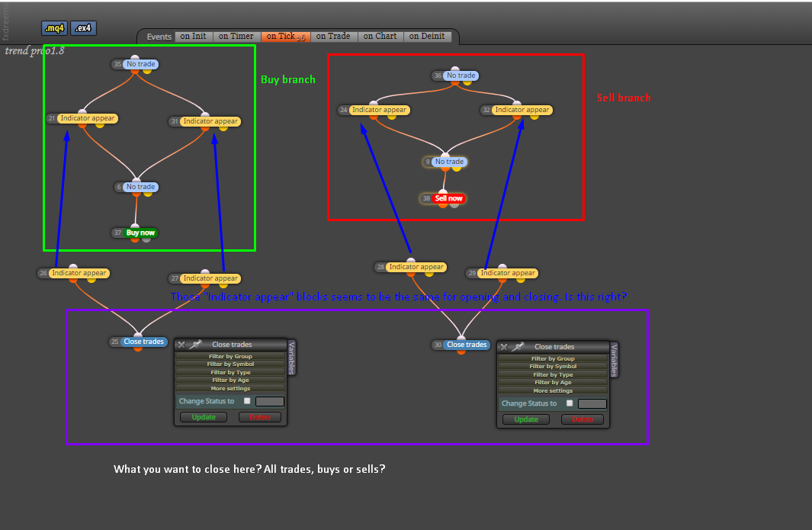
Task: Click the .ex4 export button
Action: (x=83, y=28)
